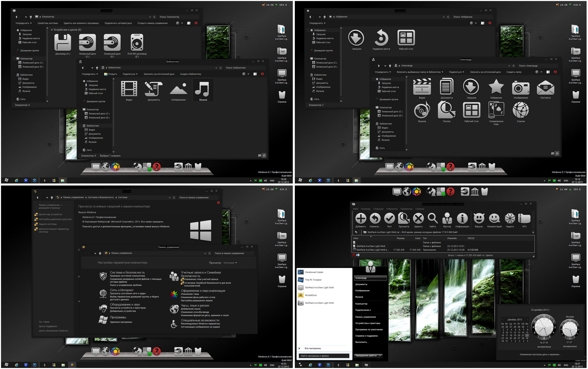
Task: Click WinRAR Комментарий icon
Action: click(494, 220)
